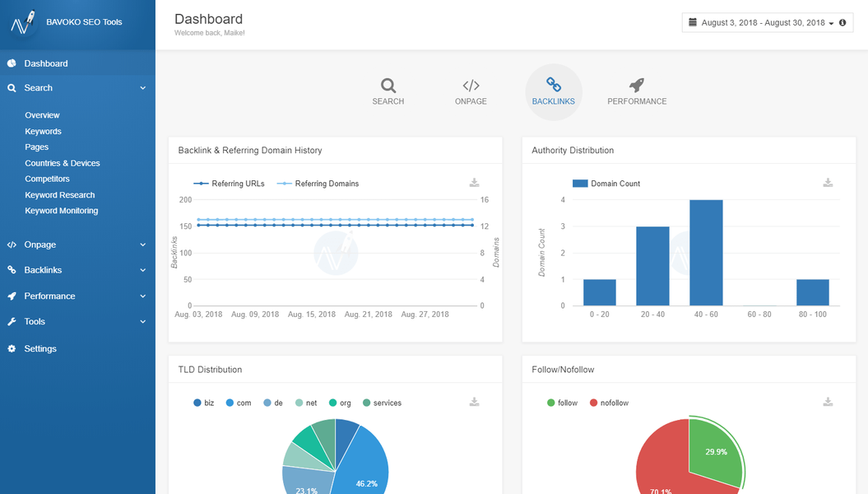Viewport: 868px width, 494px height.
Task: Click the Authority Distribution panel title
Action: 573,150
